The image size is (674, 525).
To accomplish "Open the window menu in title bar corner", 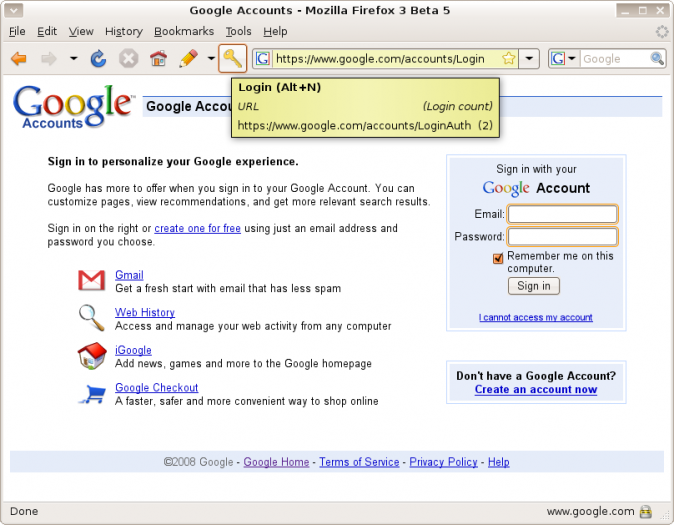I will click(x=13, y=10).
